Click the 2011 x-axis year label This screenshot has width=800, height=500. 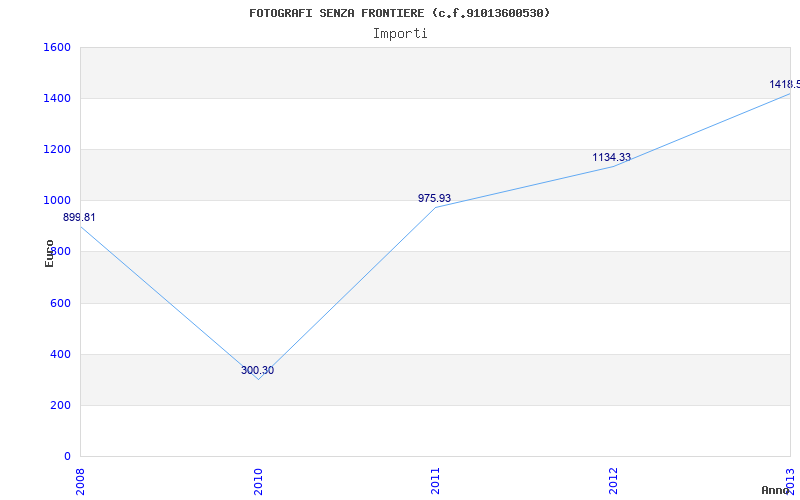pyautogui.click(x=435, y=481)
